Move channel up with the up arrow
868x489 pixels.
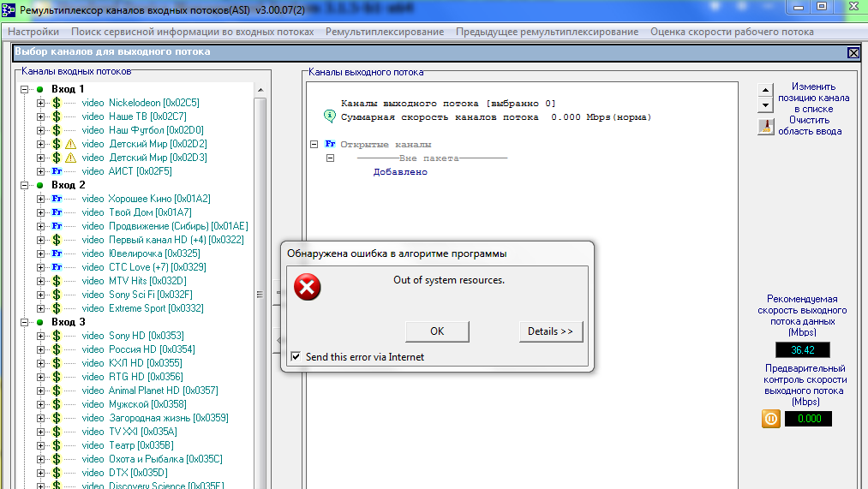(x=765, y=90)
